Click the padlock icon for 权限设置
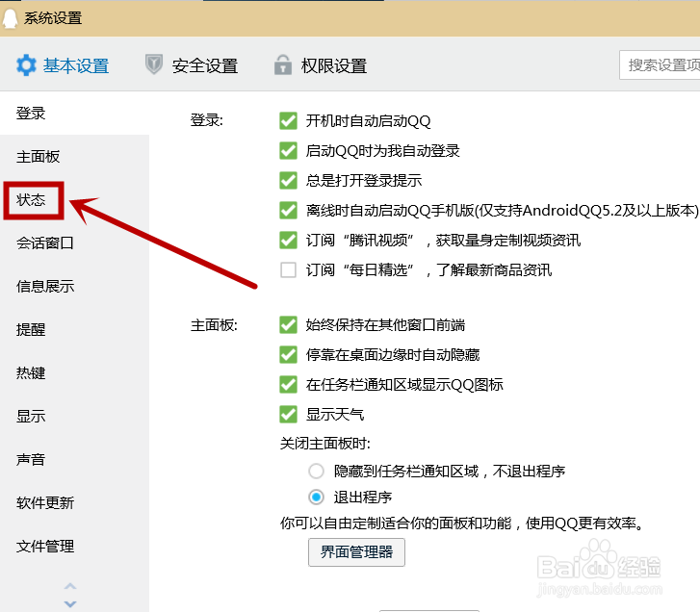Screen dimensions: 700x613 282,64
